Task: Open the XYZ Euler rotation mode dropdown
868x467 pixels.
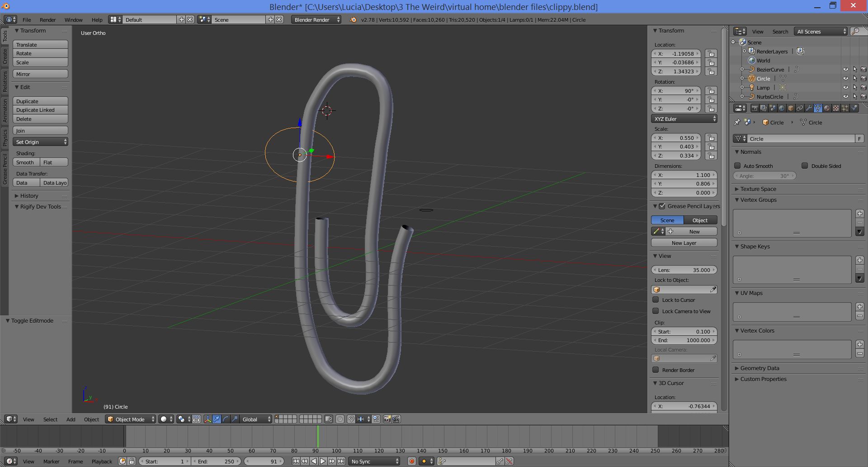Action: [x=684, y=119]
